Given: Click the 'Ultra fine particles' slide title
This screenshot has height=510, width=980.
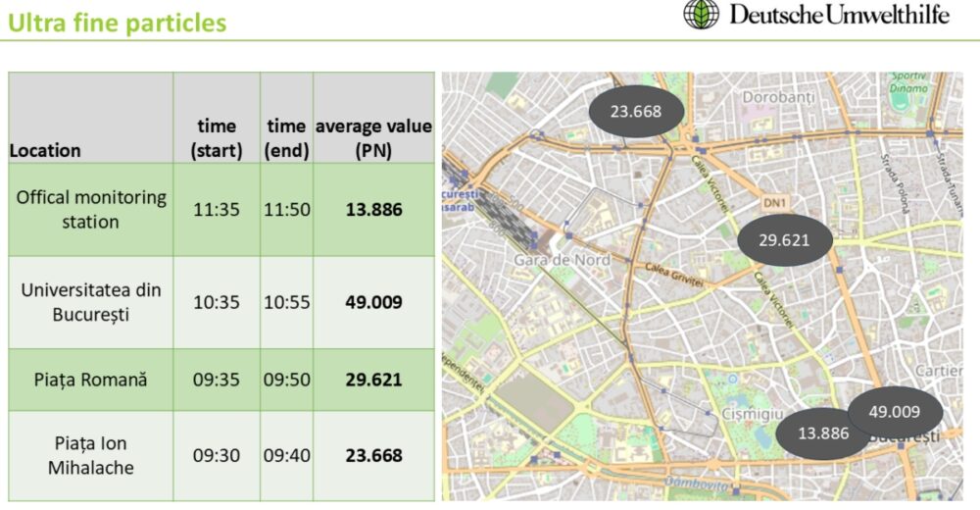Looking at the screenshot, I should [x=117, y=23].
